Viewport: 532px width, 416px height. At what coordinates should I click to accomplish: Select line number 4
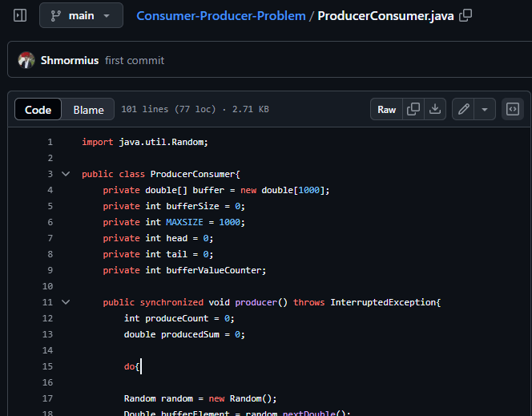pos(50,190)
